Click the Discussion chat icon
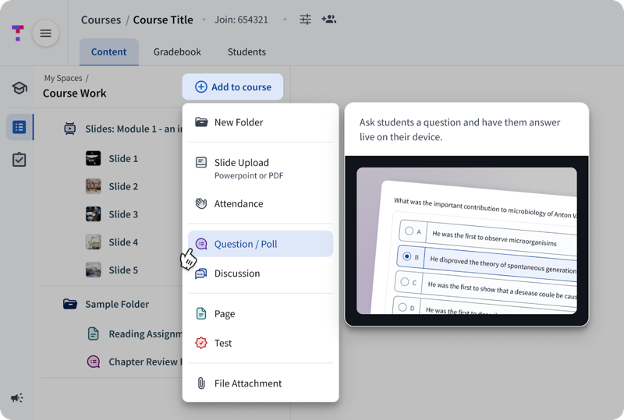This screenshot has height=420, width=624. pyautogui.click(x=201, y=273)
